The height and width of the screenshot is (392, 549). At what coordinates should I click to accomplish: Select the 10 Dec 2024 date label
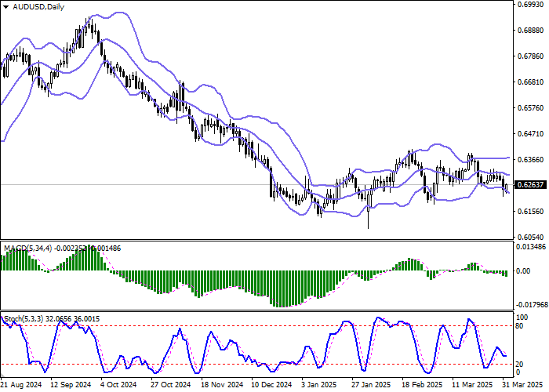coord(273,385)
